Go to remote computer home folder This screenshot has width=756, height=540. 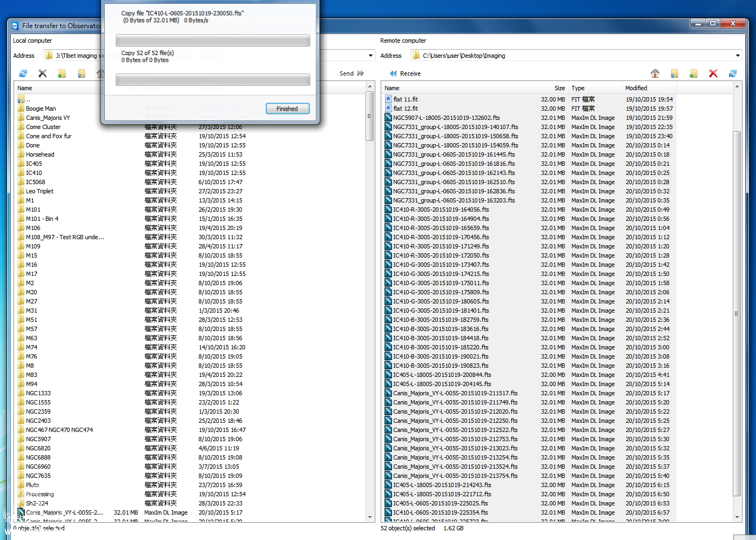tap(655, 73)
